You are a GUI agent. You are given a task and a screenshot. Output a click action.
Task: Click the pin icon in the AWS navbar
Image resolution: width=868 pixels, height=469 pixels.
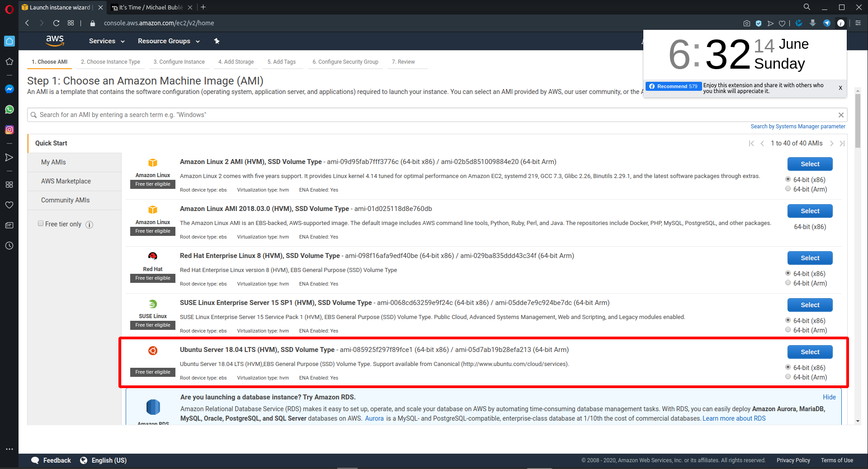pyautogui.click(x=217, y=41)
